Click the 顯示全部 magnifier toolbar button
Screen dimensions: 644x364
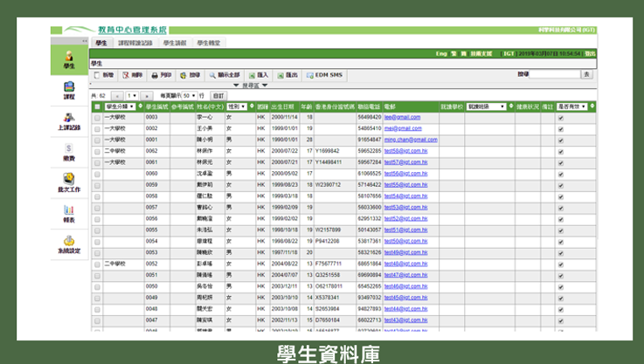[x=225, y=75]
